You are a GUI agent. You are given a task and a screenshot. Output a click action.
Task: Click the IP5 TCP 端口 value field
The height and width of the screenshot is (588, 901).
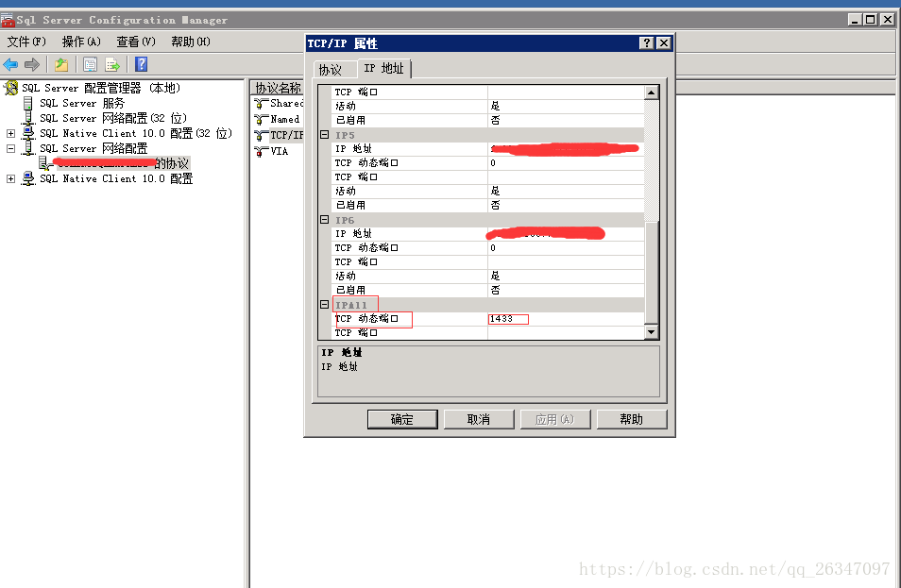click(x=566, y=177)
